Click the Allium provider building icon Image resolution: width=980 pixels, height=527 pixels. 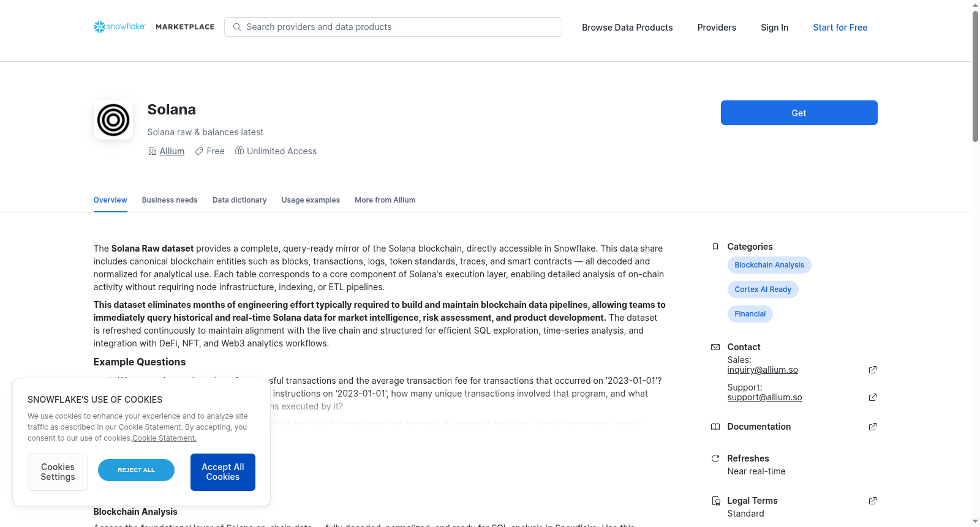click(x=153, y=151)
